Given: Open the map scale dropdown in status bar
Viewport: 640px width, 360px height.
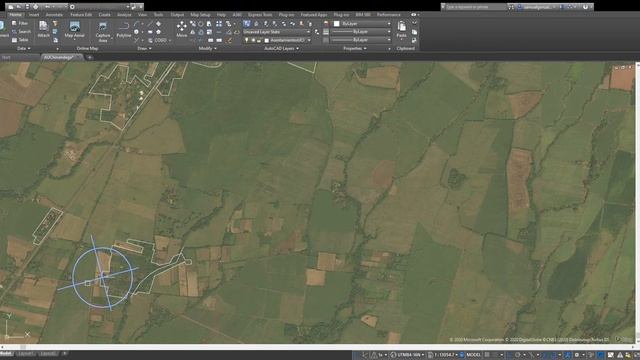Looking at the screenshot, I should [445, 355].
